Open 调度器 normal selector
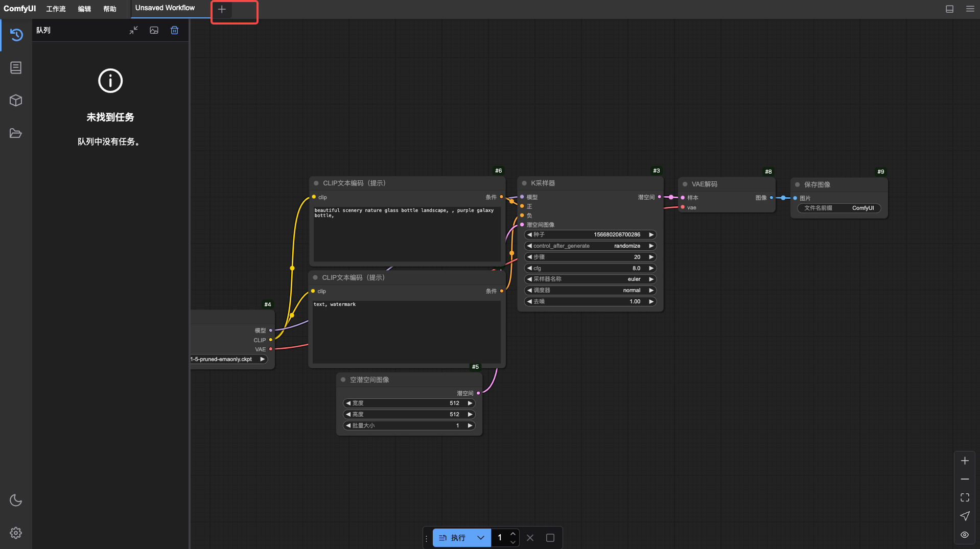The image size is (980, 549). pos(590,291)
